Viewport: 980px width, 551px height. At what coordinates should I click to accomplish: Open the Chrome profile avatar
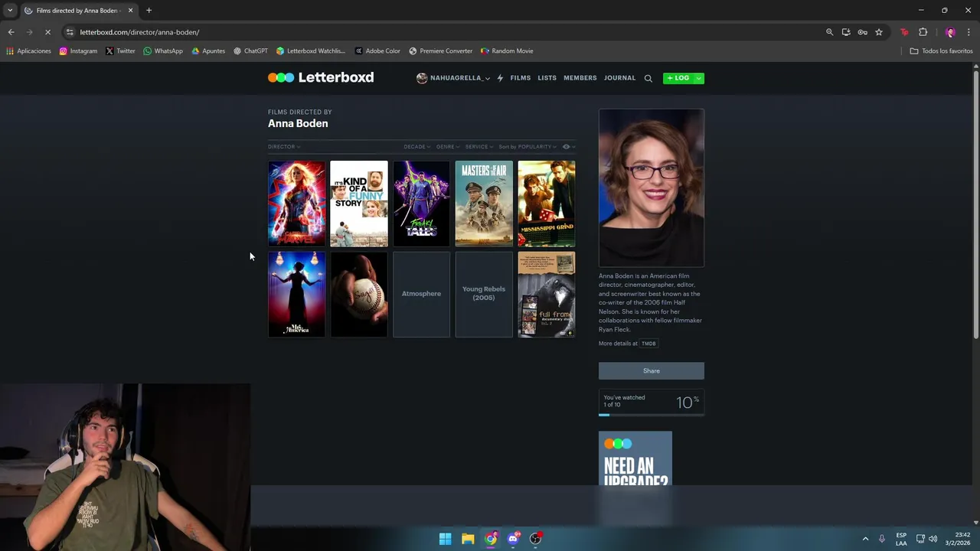click(x=950, y=32)
